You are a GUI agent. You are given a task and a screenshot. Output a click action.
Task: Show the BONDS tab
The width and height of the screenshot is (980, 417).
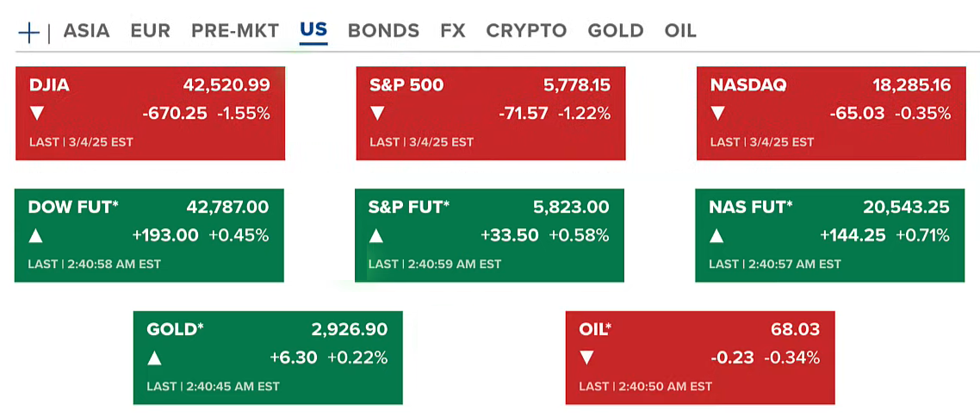point(383,31)
